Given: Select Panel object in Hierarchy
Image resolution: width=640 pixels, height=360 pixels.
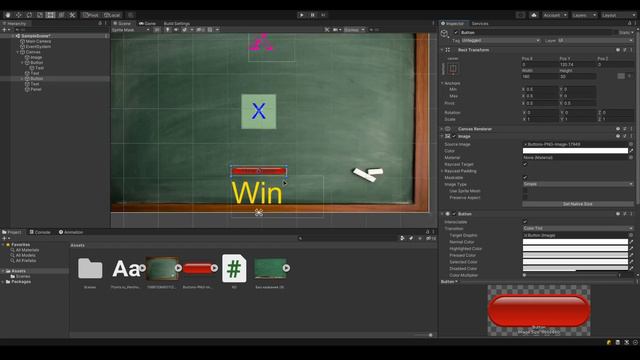Looking at the screenshot, I should [x=36, y=89].
